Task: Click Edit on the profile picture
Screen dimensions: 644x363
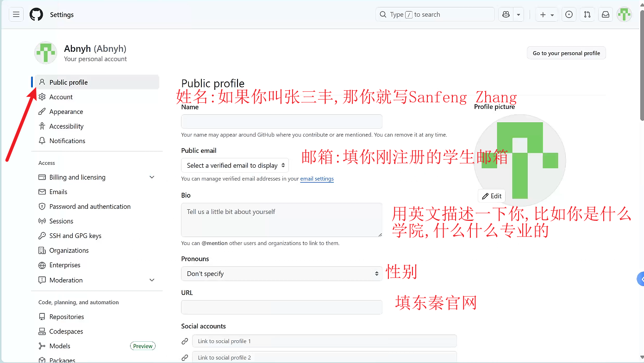Action: pyautogui.click(x=491, y=196)
